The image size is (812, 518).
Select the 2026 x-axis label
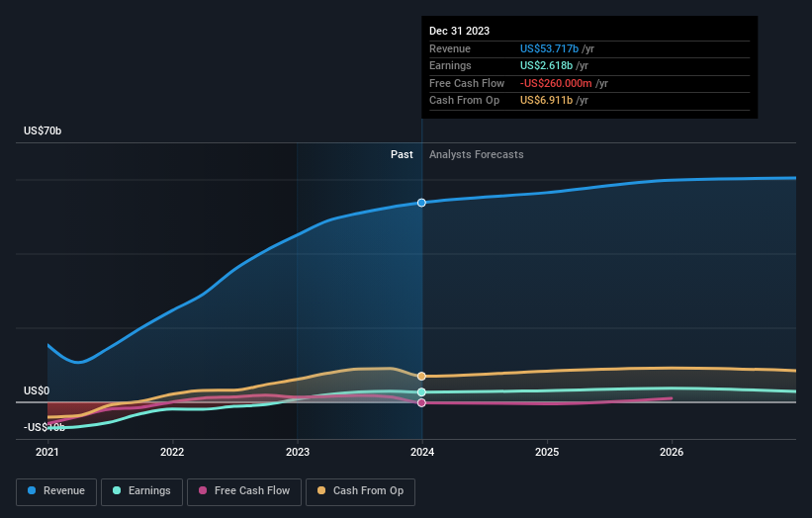click(x=672, y=453)
